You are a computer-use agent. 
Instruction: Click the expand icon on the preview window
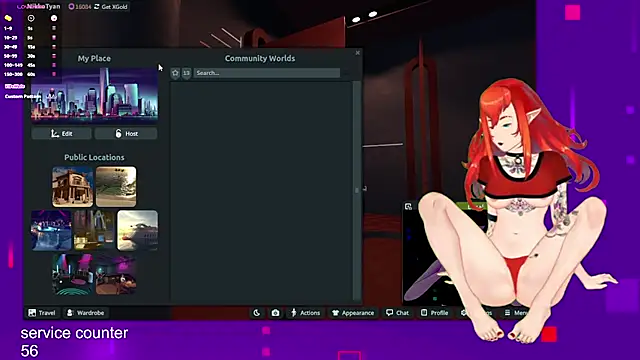point(408,207)
